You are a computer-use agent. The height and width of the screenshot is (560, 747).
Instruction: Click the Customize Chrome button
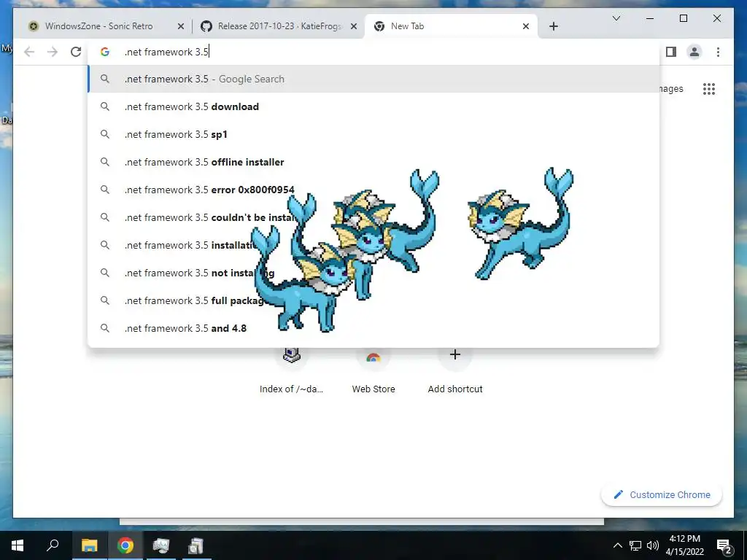point(662,495)
